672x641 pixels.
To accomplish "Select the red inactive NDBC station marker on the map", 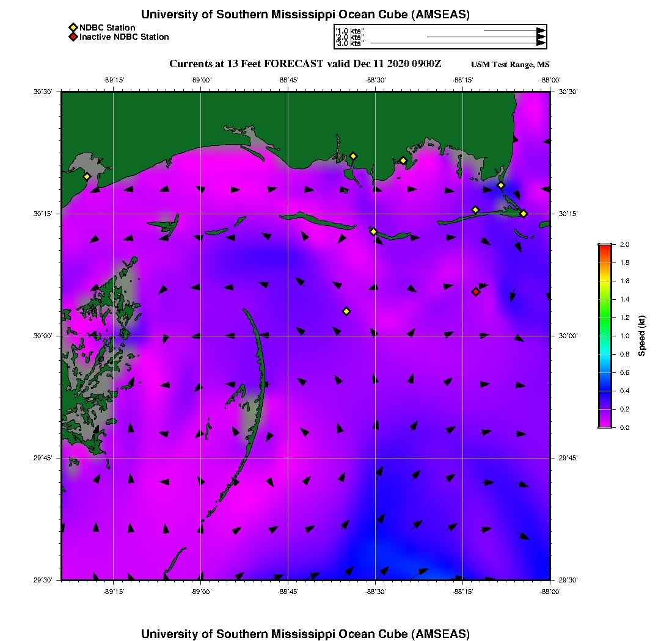I will tap(476, 292).
